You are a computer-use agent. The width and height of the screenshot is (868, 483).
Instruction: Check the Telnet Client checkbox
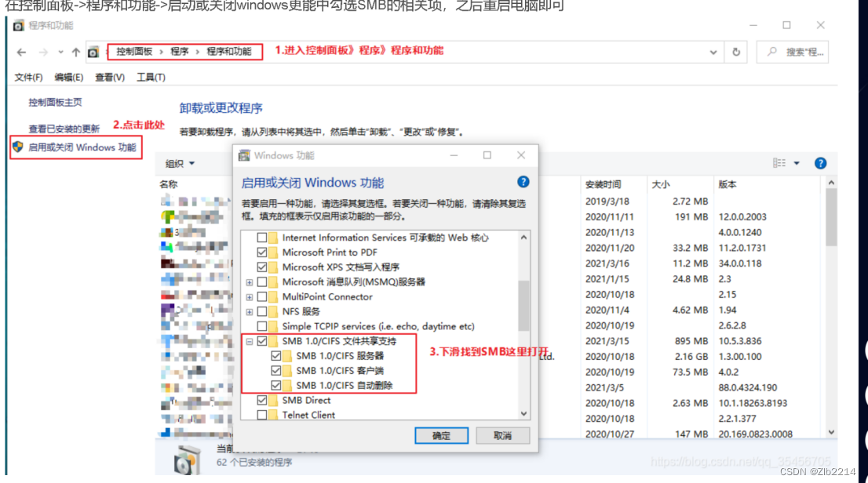coord(262,415)
